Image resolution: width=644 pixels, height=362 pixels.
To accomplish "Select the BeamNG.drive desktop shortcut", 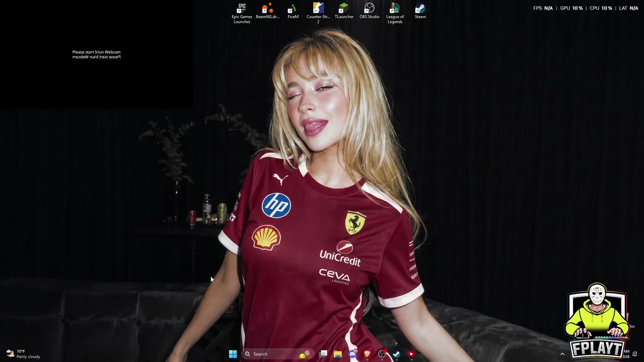I will 268,11.
